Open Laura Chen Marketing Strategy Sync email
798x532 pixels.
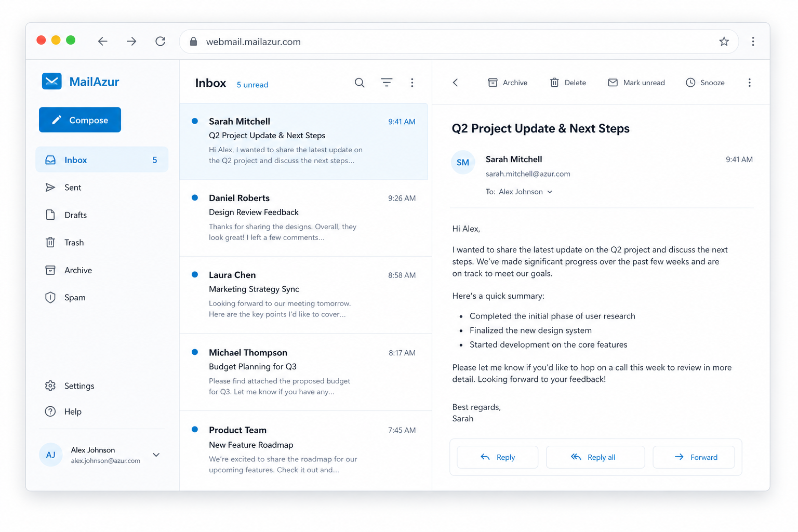[x=305, y=295]
